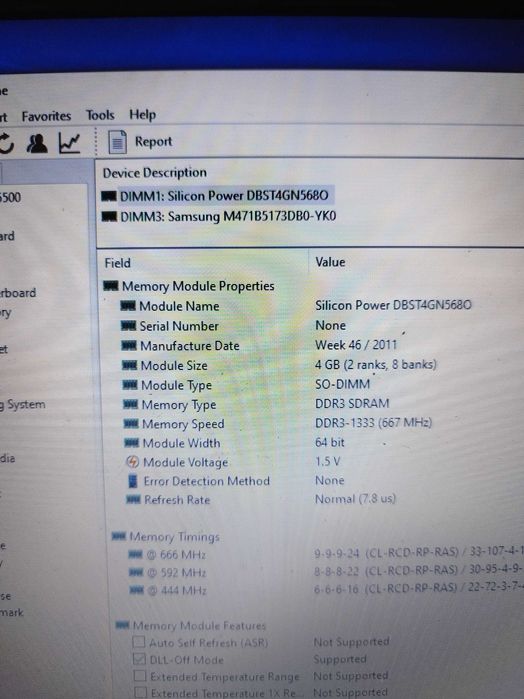Viewport: 524px width, 699px height.
Task: Toggle Auto Self Refresh (ASR) checkbox
Action: point(139,642)
